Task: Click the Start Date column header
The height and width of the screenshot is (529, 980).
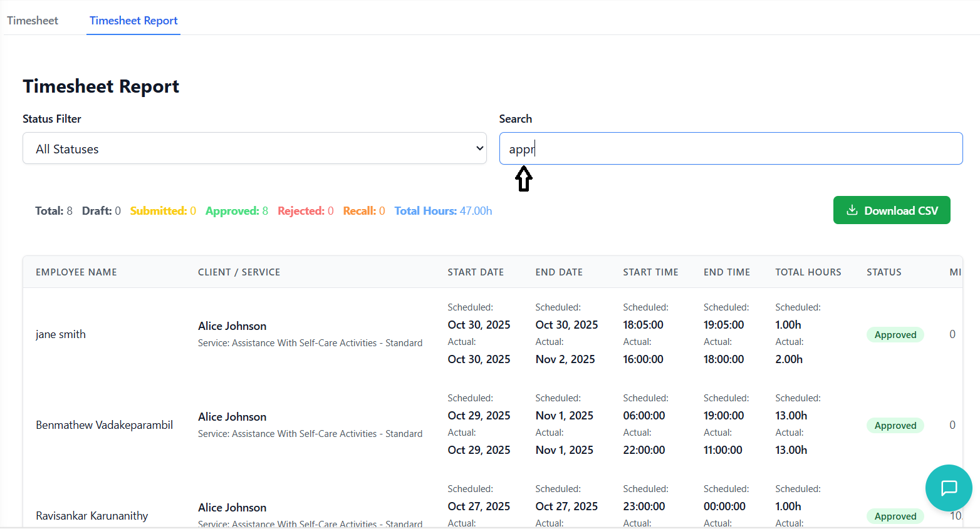Action: coord(476,272)
